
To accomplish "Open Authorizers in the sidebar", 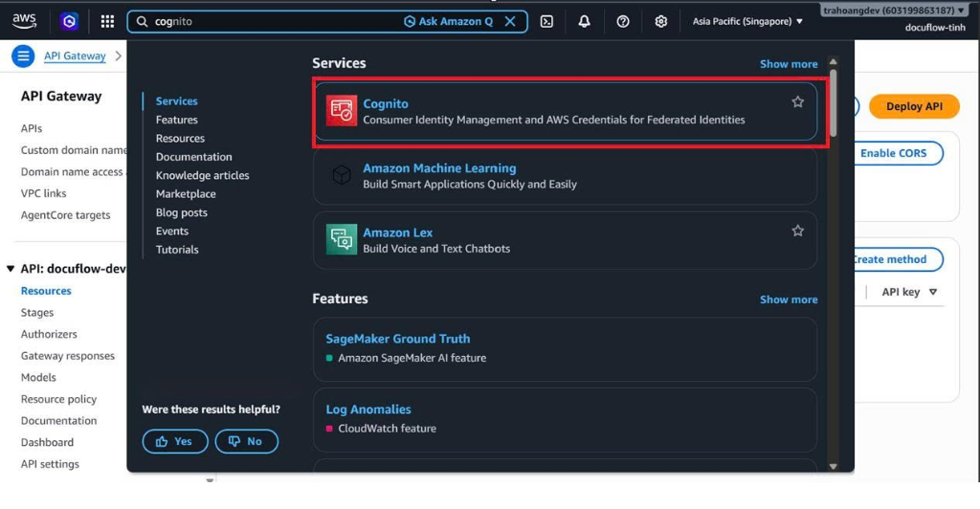I will 49,334.
